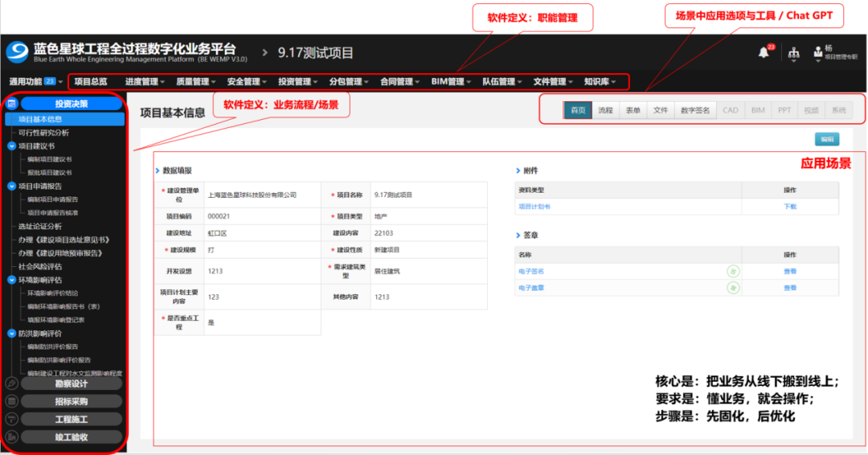Click the user profile avatar icon
868x455 pixels.
819,50
